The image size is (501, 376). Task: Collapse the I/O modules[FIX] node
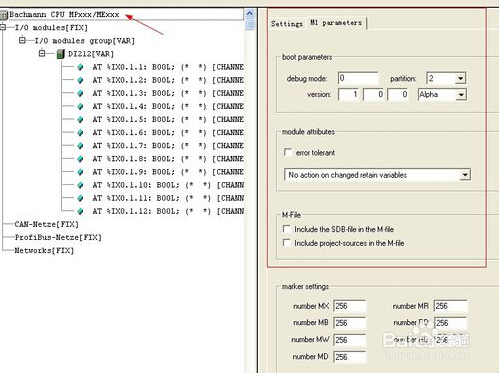tap(3, 27)
